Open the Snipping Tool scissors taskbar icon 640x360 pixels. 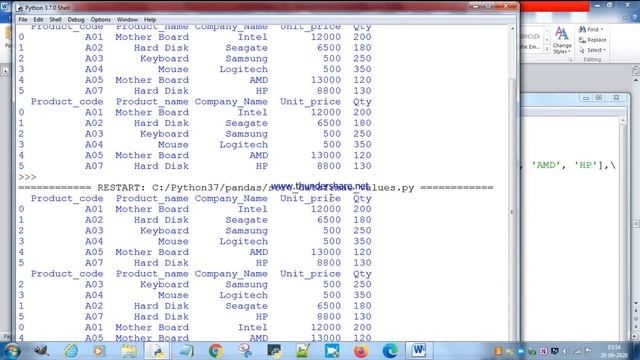(245, 351)
